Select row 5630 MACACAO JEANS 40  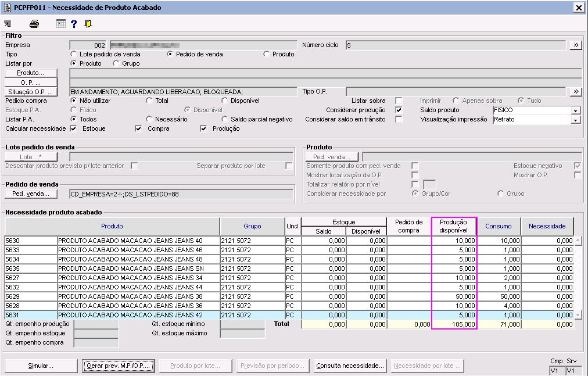click(x=289, y=241)
